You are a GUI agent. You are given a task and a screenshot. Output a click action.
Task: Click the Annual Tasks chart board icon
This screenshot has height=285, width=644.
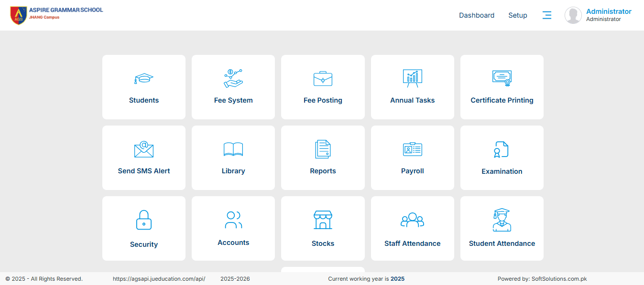pyautogui.click(x=412, y=78)
